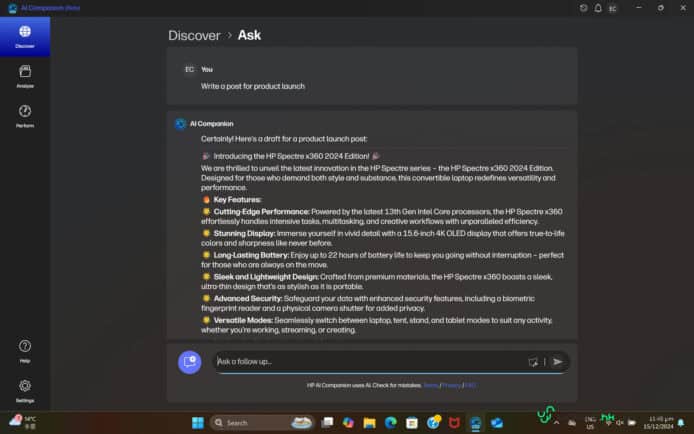Click the 'Key Features:' heading
Screen dimensions: 694x434
(237, 200)
